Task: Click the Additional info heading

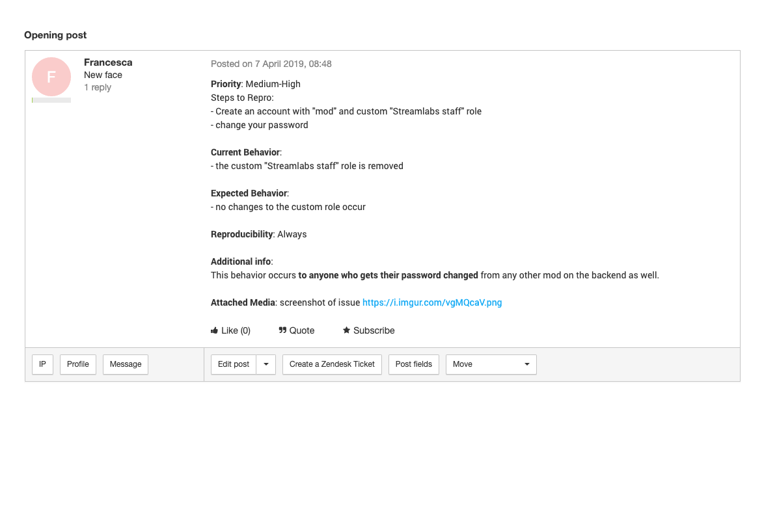Action: tap(241, 261)
